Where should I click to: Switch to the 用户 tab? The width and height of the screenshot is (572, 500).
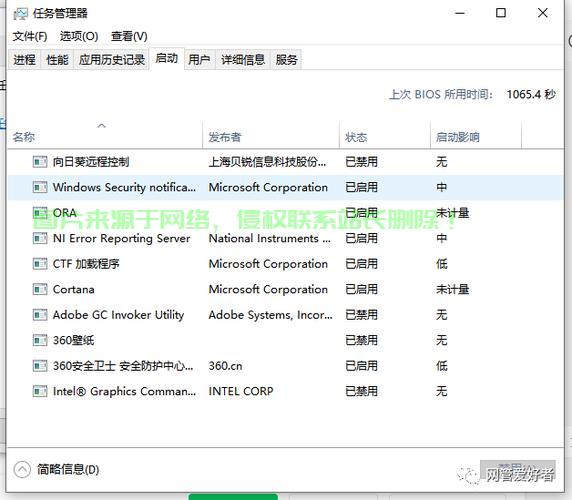(x=199, y=59)
